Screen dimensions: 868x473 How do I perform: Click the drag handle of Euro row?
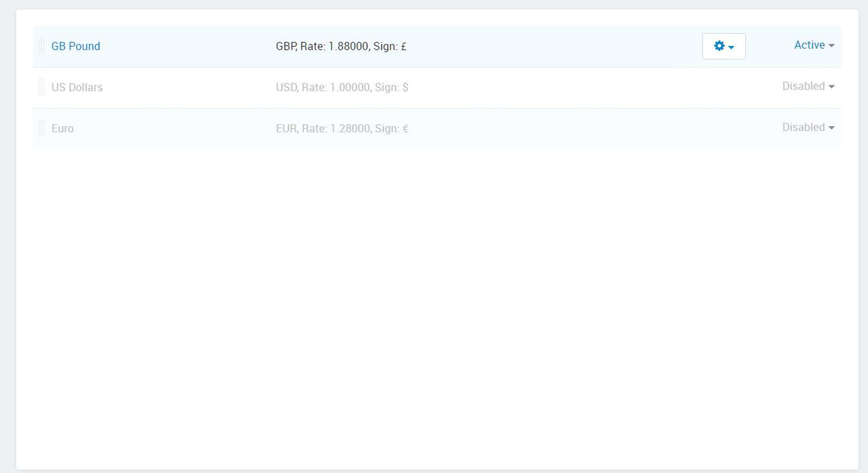(41, 128)
